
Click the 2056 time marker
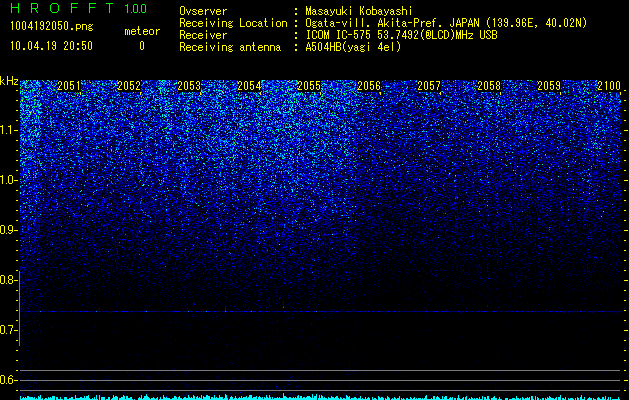(x=369, y=86)
